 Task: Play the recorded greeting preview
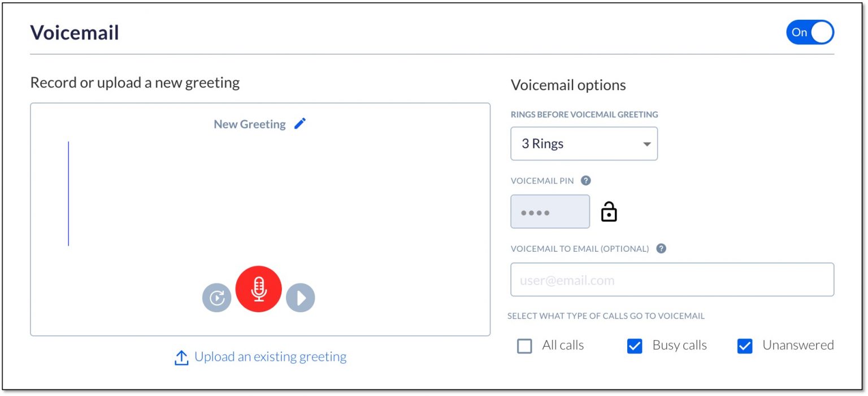click(x=300, y=297)
